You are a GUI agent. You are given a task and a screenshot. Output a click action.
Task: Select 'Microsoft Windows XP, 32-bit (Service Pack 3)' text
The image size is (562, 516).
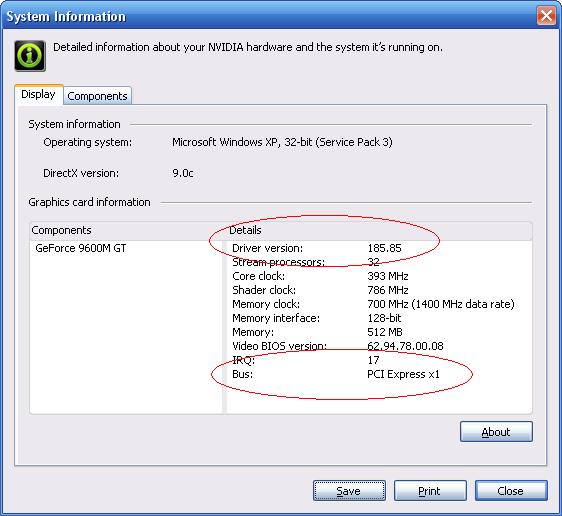[x=282, y=142]
